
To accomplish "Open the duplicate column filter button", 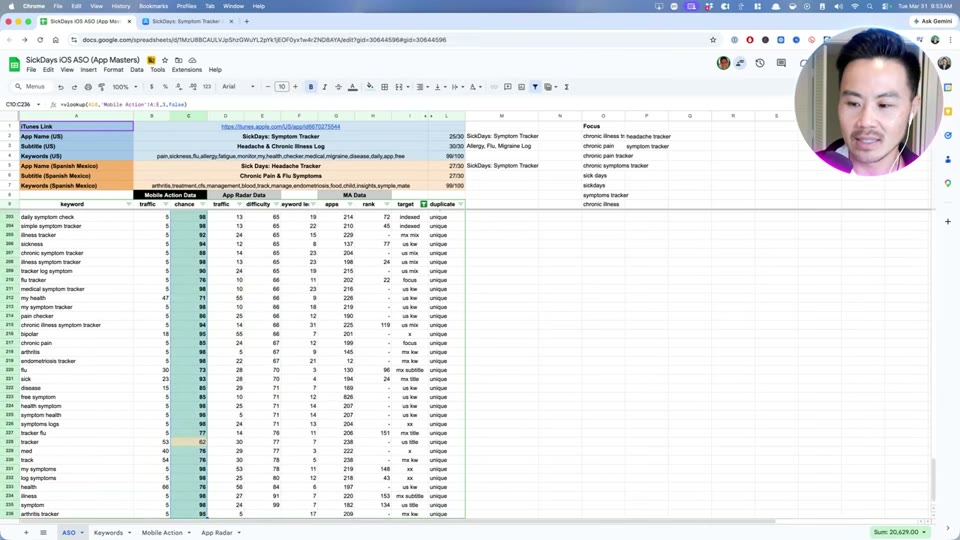I will coord(460,204).
